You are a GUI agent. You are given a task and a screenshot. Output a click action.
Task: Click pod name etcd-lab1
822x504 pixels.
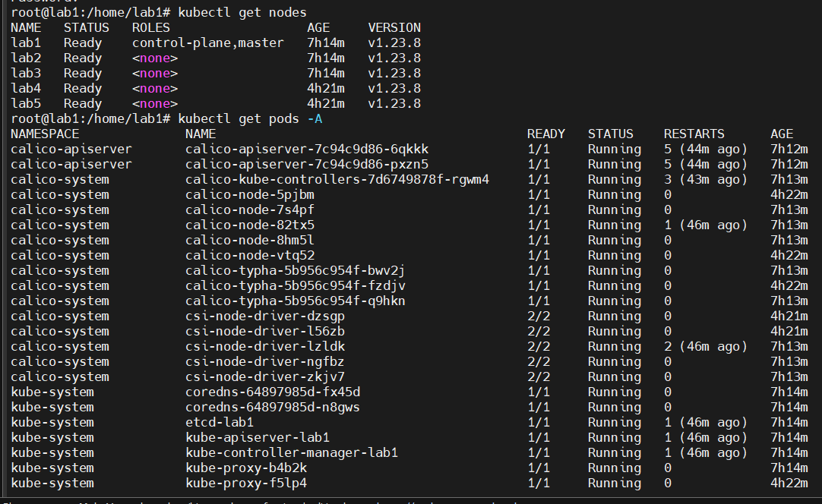[x=220, y=422]
